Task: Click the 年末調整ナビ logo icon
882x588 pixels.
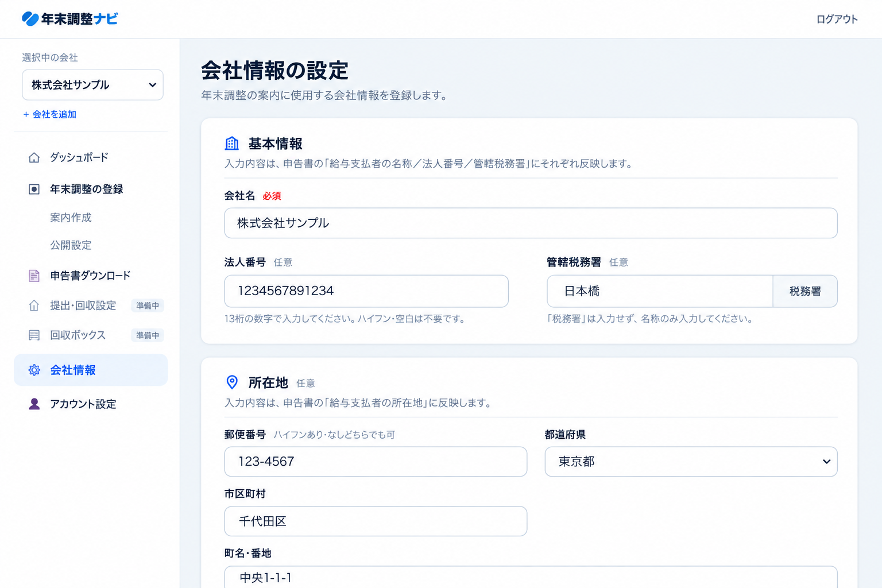Action: coord(30,19)
